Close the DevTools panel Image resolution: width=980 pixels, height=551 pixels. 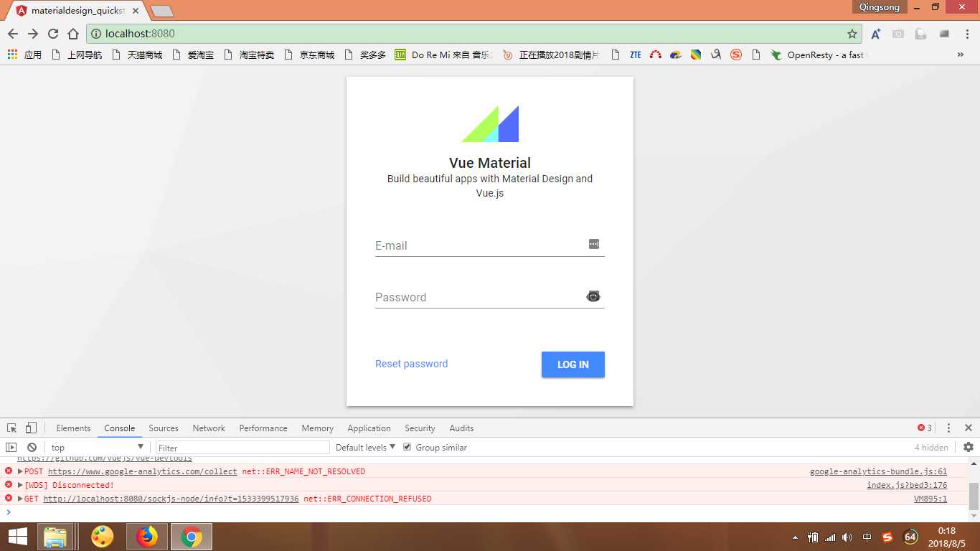click(968, 428)
